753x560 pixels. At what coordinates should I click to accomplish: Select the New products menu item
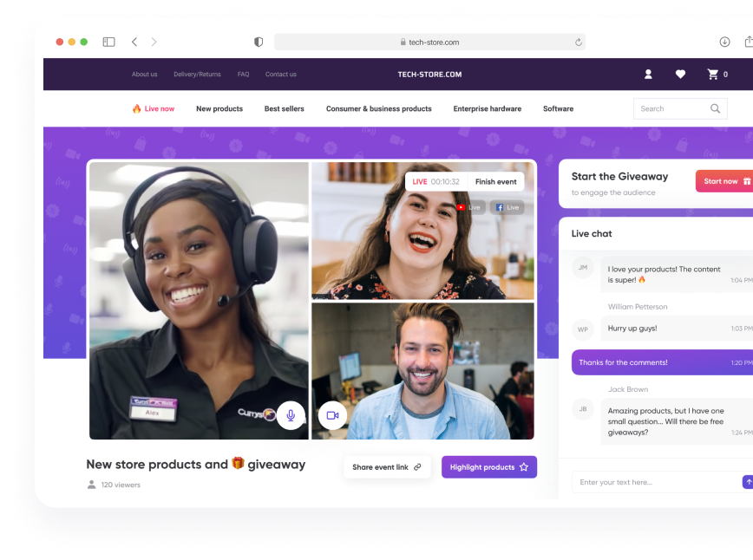219,109
